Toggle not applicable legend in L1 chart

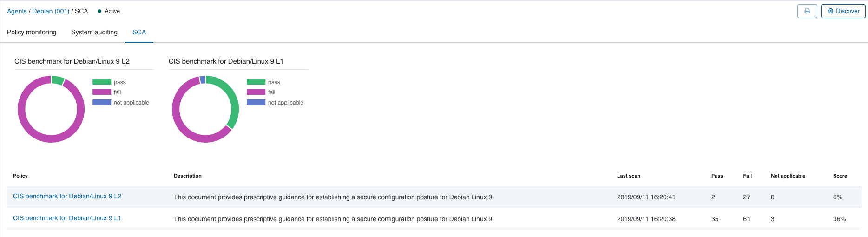click(x=256, y=102)
